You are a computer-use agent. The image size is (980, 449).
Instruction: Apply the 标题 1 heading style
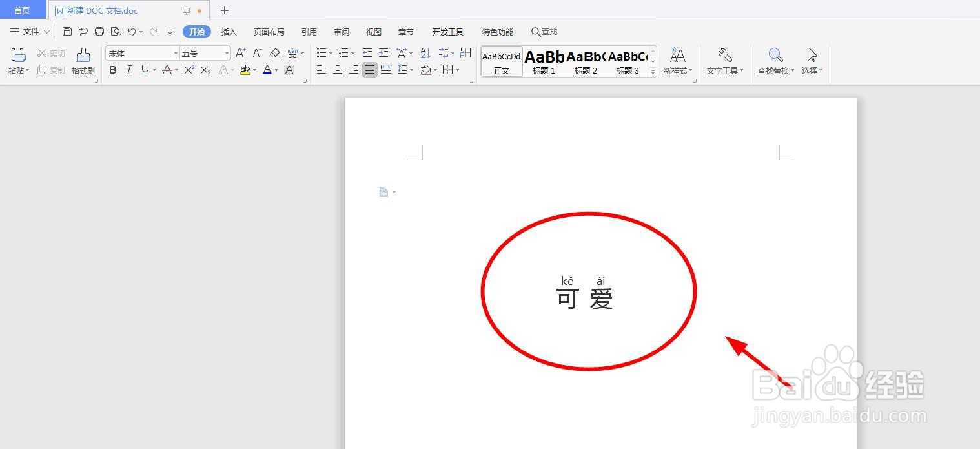[543, 61]
